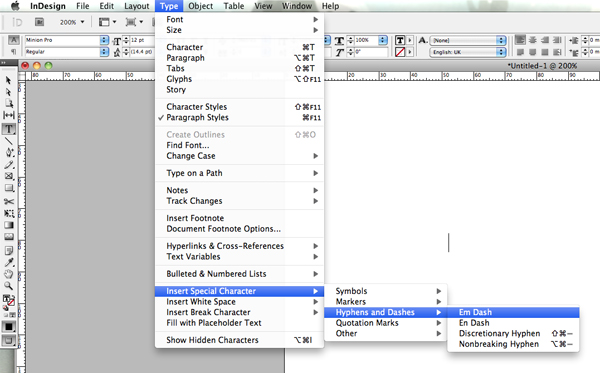Viewport: 600px width, 373px height.
Task: Toggle Show Hidden Characters menu entry
Action: tap(240, 340)
